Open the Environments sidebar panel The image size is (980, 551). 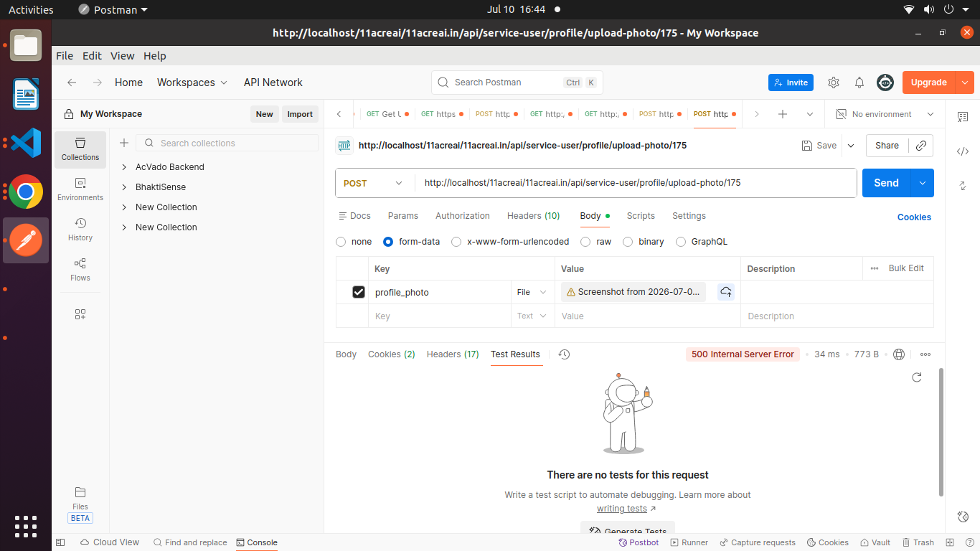point(80,189)
